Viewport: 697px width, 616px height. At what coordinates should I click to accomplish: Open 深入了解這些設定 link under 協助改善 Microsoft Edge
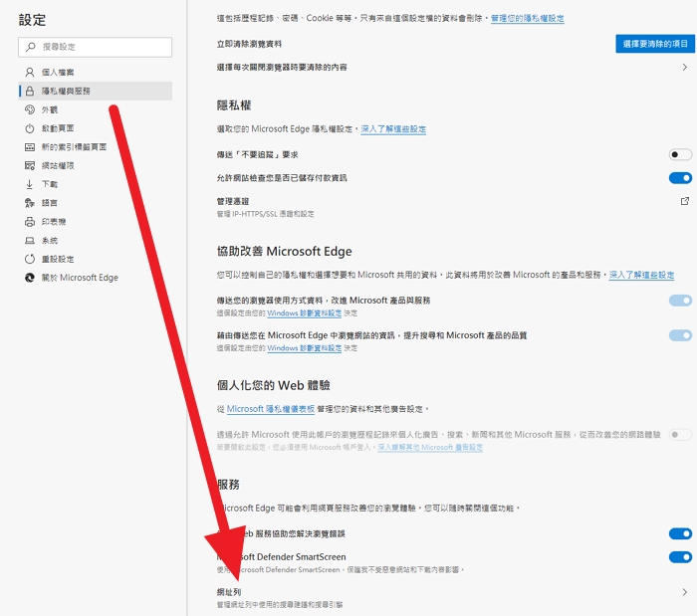641,275
